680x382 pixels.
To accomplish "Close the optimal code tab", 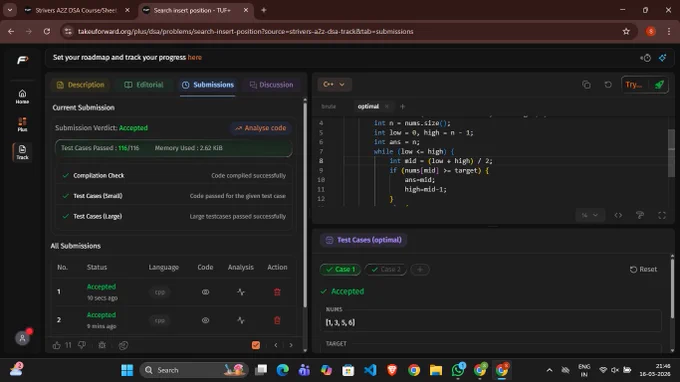I will click(387, 106).
